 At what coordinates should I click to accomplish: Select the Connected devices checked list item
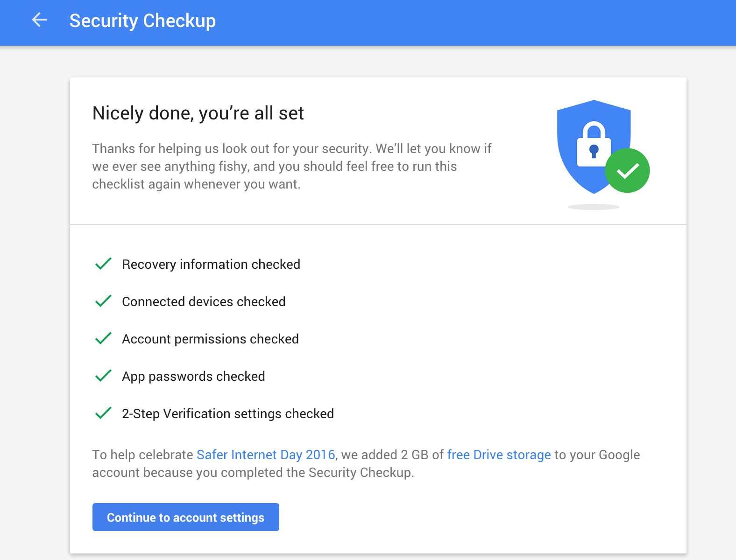click(x=204, y=301)
